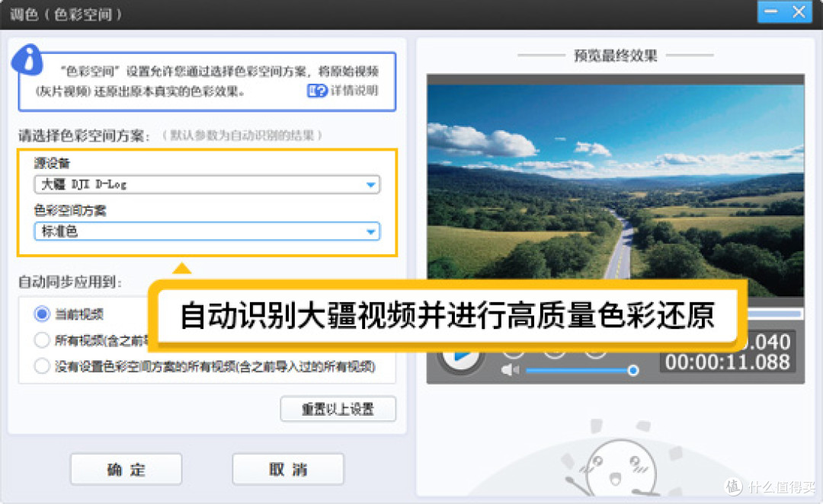
Task: Adjust the volume slider handle
Action: point(633,371)
